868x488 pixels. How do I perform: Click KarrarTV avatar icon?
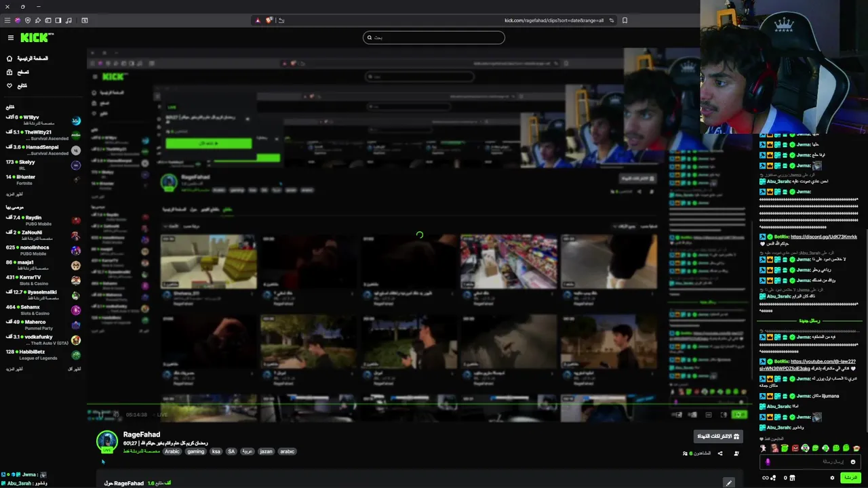76,280
